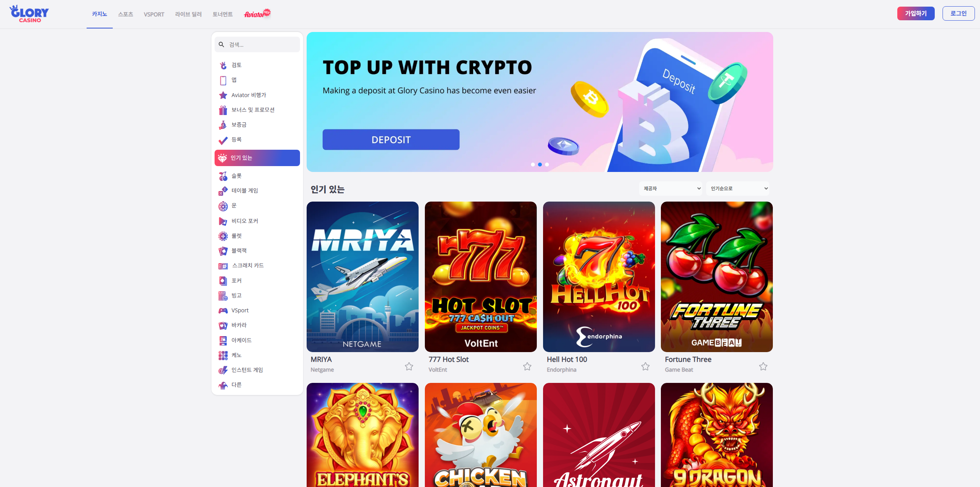
Task: Select the third banner carousel dot
Action: click(x=547, y=165)
